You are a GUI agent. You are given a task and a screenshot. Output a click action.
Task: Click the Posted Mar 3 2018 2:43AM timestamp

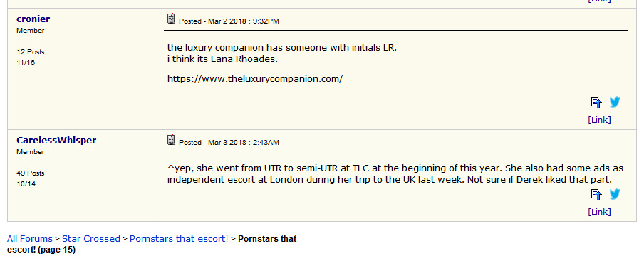[x=229, y=142]
